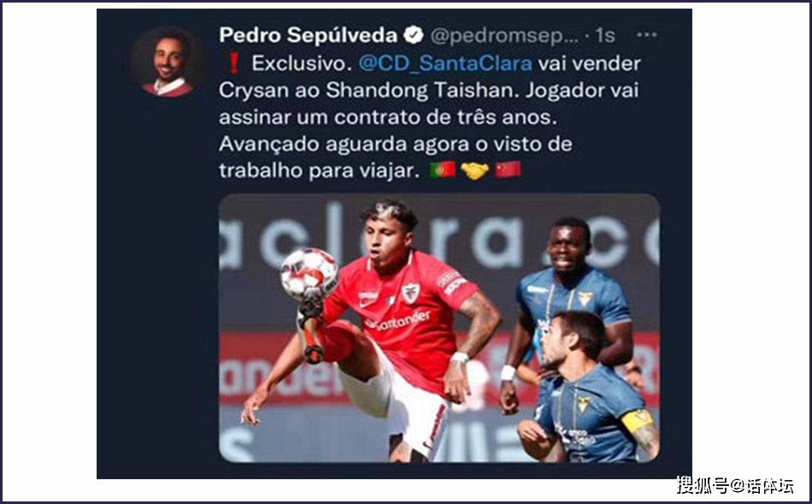Click the yellow captain armband
Viewport: 812px width, 504px height.
(638, 420)
